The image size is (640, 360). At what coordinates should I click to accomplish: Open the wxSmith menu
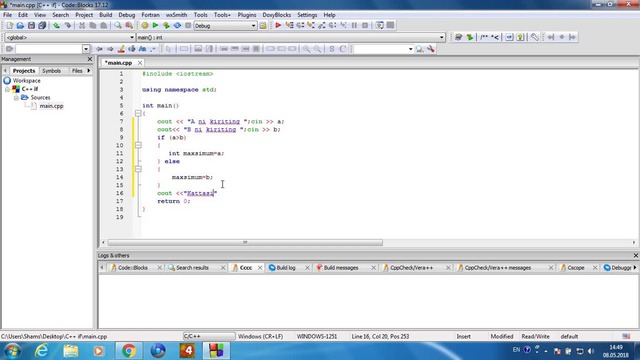[176, 15]
